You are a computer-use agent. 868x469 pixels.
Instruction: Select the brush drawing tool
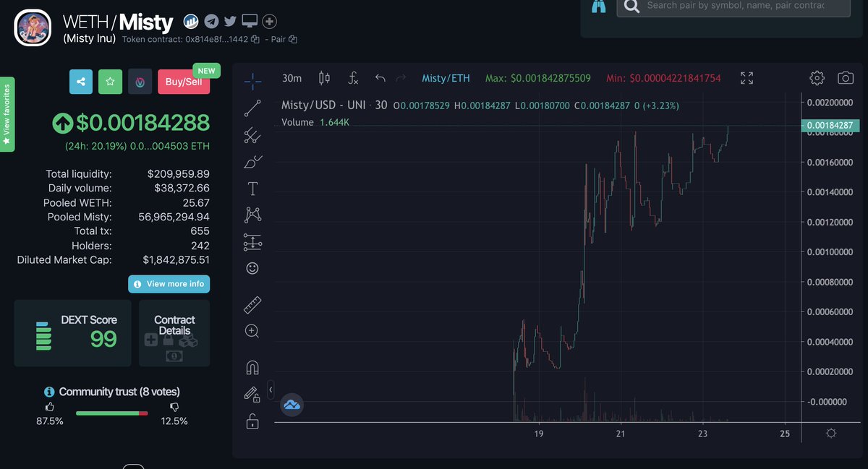tap(252, 161)
